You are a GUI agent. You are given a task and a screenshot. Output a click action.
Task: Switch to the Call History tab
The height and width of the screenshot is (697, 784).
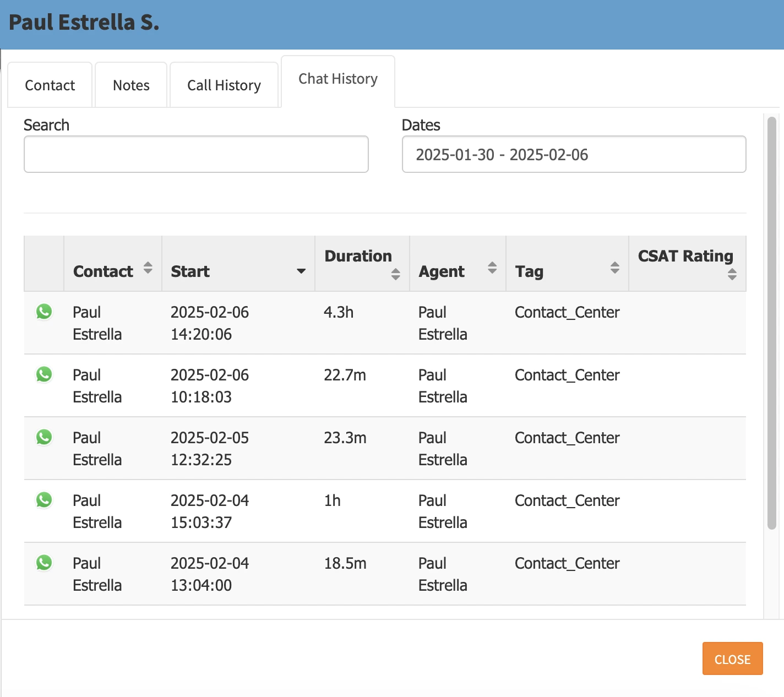pyautogui.click(x=224, y=85)
